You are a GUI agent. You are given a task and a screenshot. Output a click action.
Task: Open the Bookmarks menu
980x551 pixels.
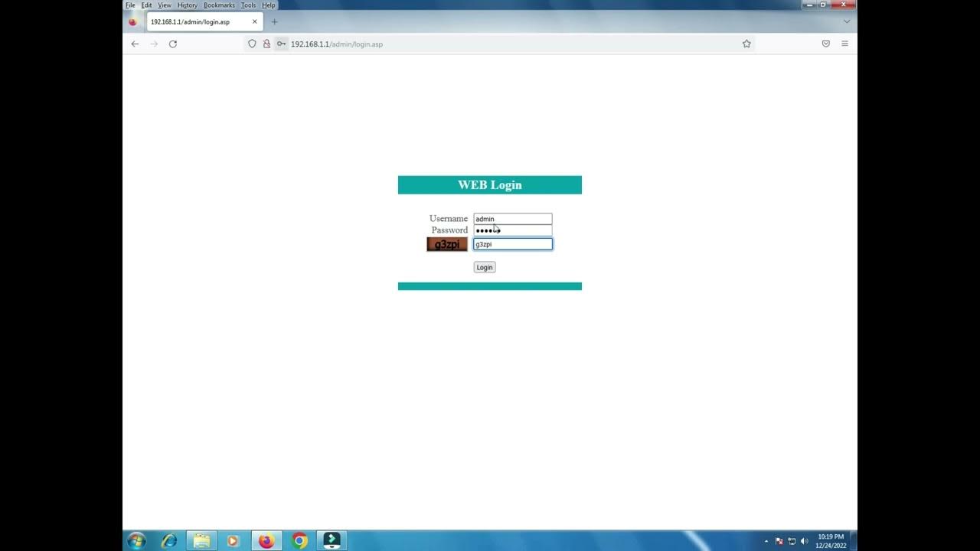219,5
